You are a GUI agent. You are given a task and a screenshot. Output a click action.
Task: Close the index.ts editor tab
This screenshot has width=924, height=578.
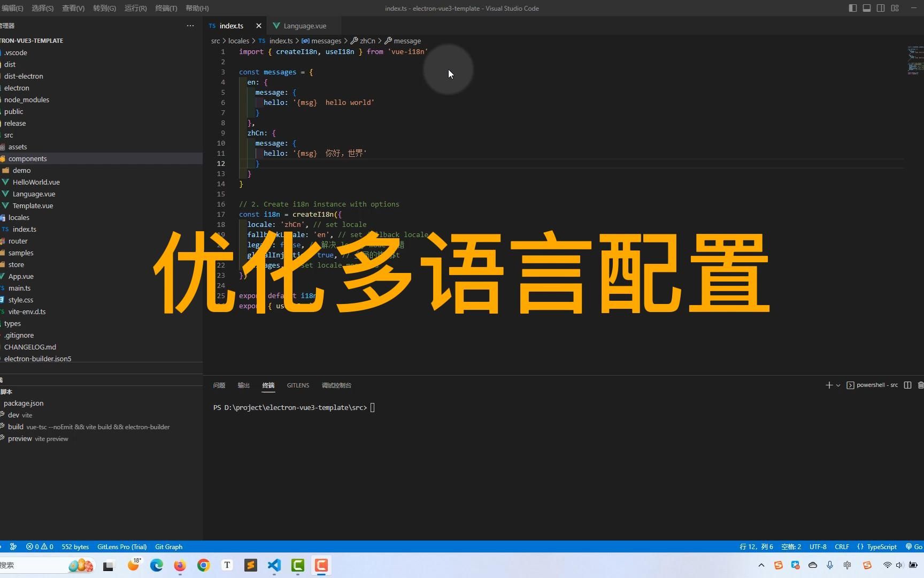click(259, 26)
